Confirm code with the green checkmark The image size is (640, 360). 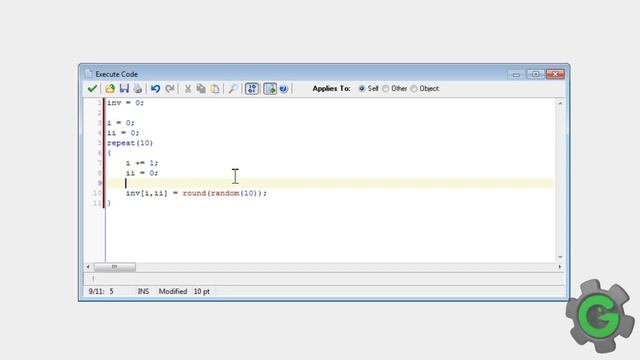(x=92, y=89)
